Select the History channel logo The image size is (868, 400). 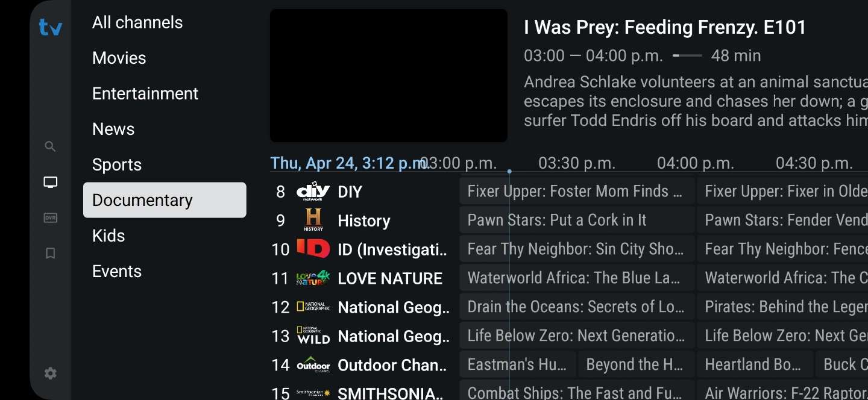[x=313, y=220]
